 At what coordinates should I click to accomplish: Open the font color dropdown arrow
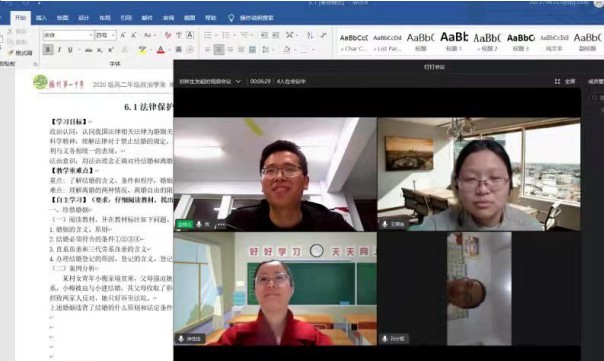click(x=168, y=50)
